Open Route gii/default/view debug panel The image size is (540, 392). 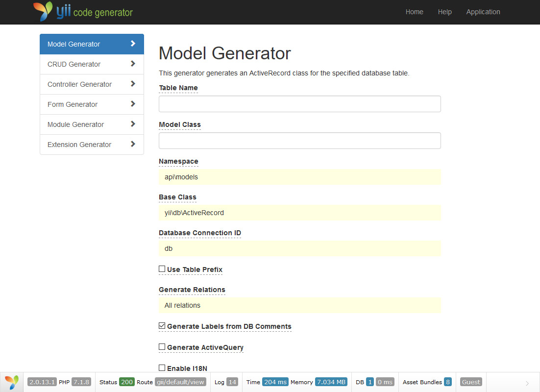pos(172,382)
